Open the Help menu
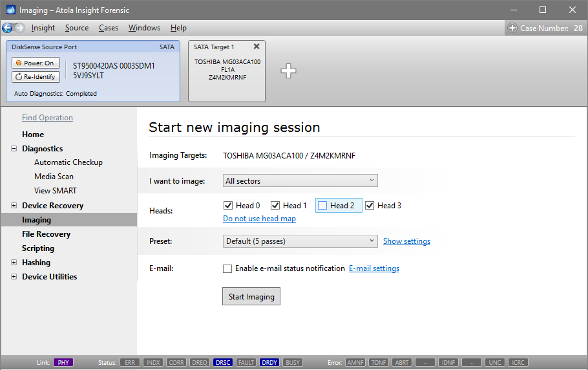The image size is (588, 370). click(178, 28)
